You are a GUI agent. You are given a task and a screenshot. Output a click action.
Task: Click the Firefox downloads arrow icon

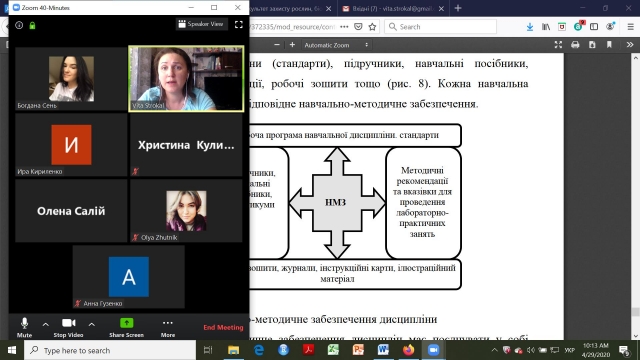[530, 27]
